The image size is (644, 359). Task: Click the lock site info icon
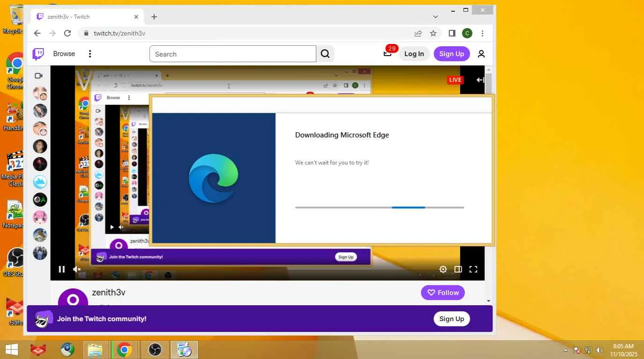click(x=86, y=33)
